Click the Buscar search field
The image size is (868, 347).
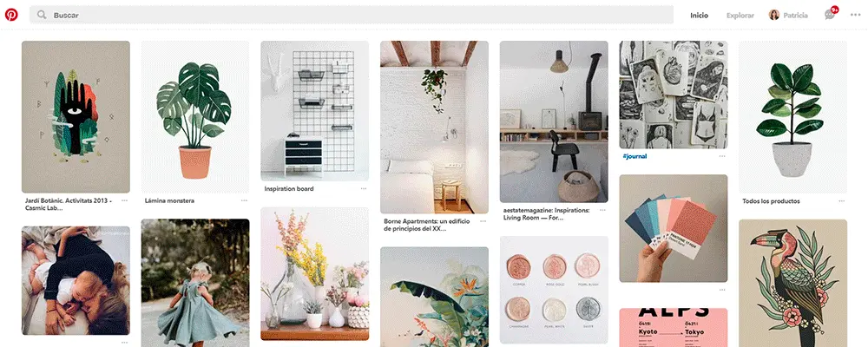coord(352,15)
